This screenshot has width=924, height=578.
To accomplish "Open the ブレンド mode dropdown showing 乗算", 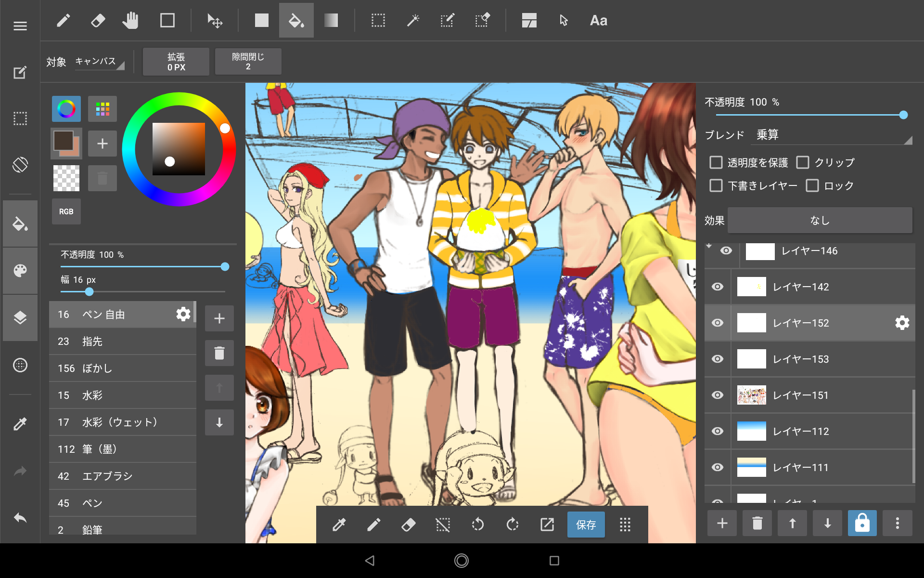I will click(832, 135).
